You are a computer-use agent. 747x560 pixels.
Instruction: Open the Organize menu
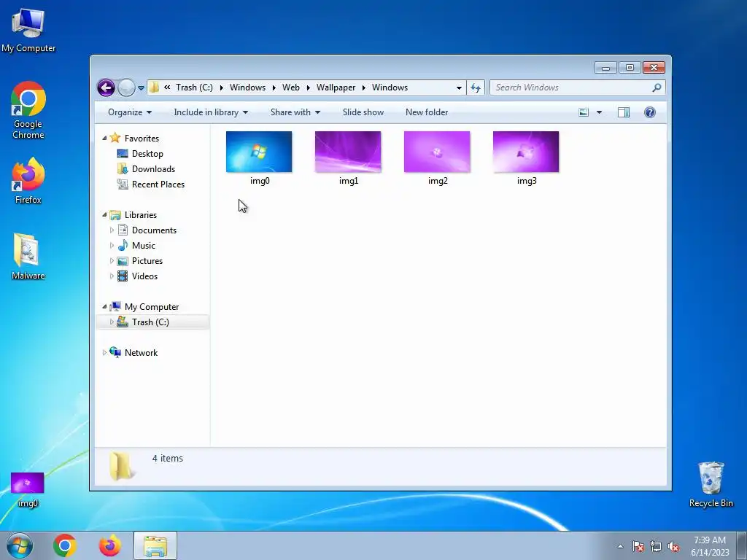click(x=130, y=112)
